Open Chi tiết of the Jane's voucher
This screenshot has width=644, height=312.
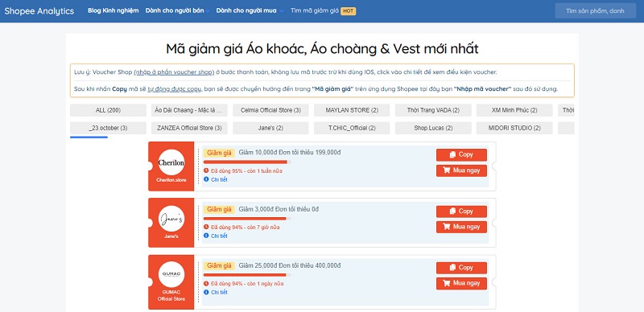pos(219,236)
